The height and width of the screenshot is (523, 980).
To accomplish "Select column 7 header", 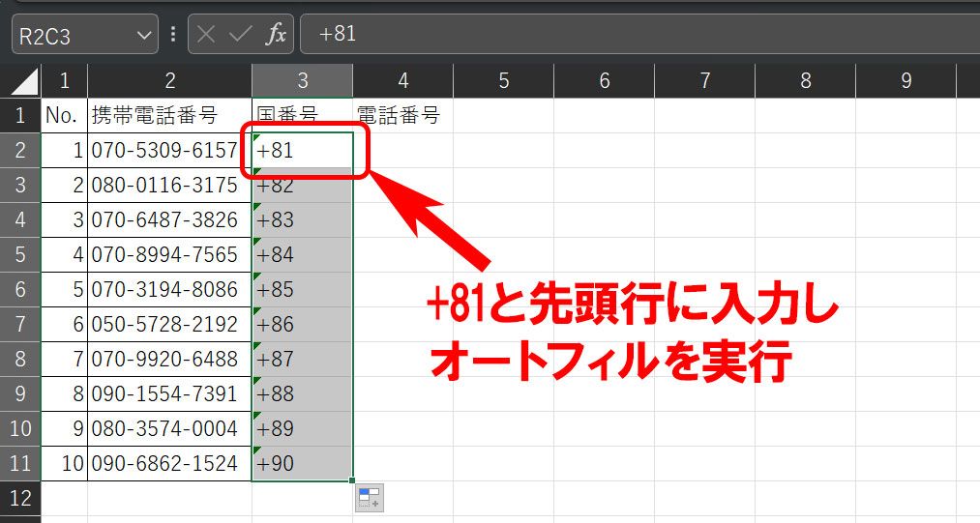I will 705,80.
